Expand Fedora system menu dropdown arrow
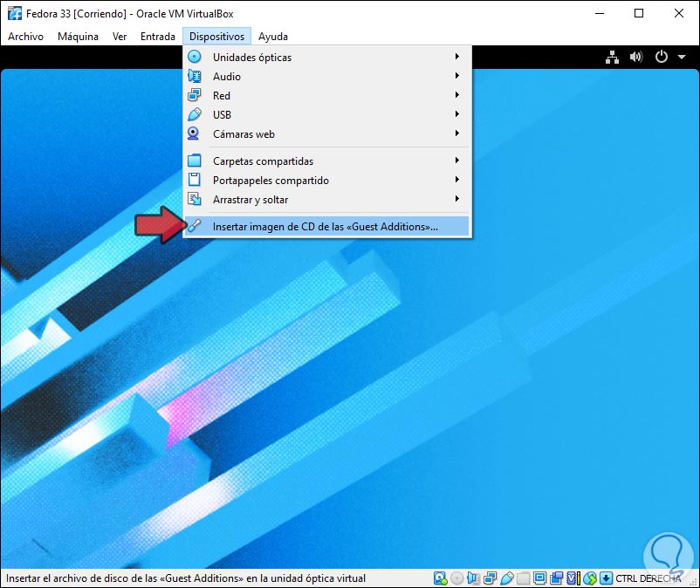700x588 pixels. point(682,57)
